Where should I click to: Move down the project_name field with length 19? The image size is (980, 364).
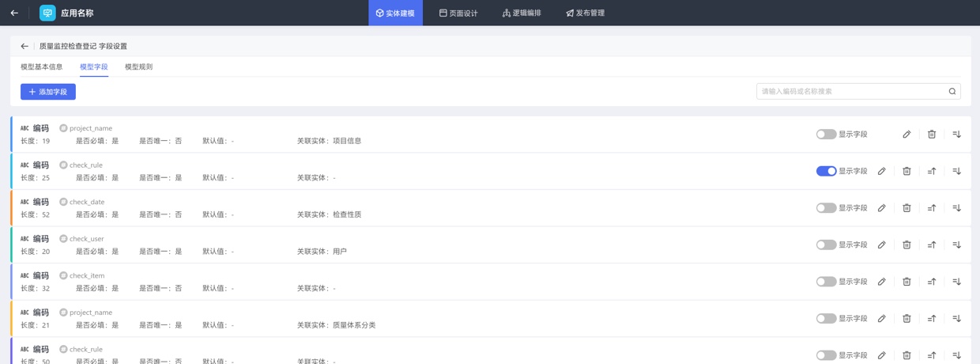pos(956,135)
